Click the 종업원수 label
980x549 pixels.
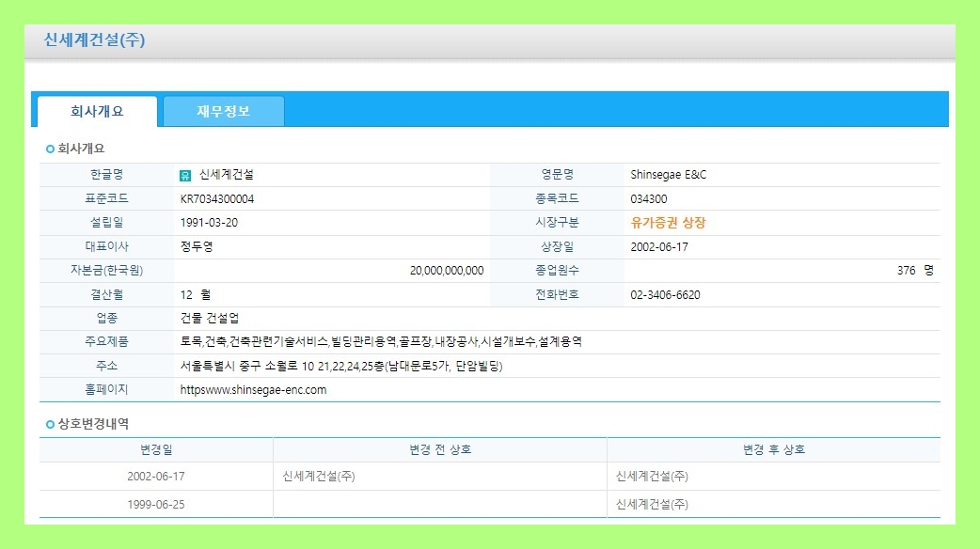[558, 271]
